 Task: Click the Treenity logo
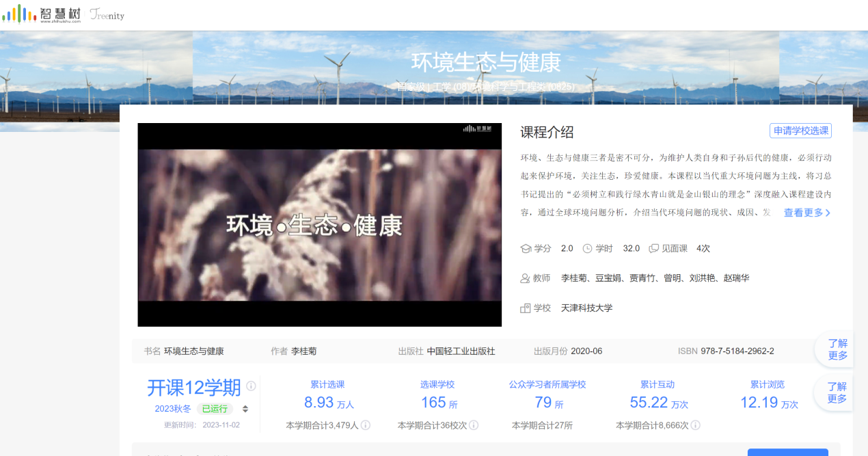pos(107,15)
